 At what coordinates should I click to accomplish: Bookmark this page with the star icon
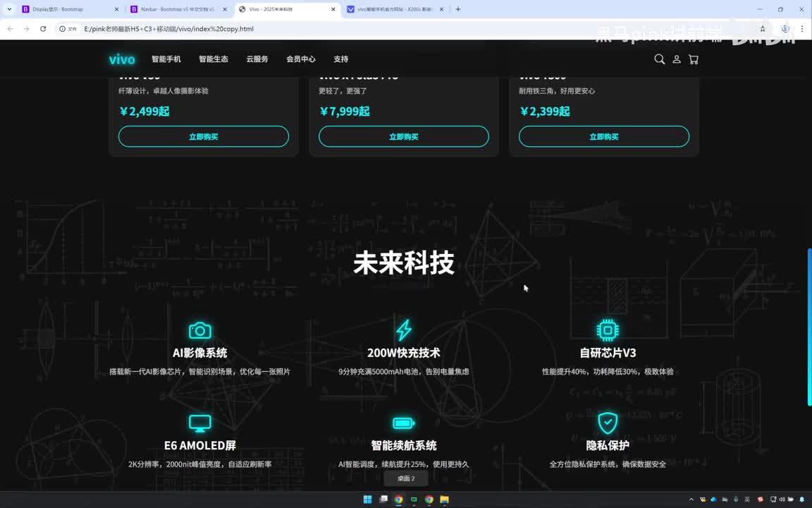coord(763,29)
